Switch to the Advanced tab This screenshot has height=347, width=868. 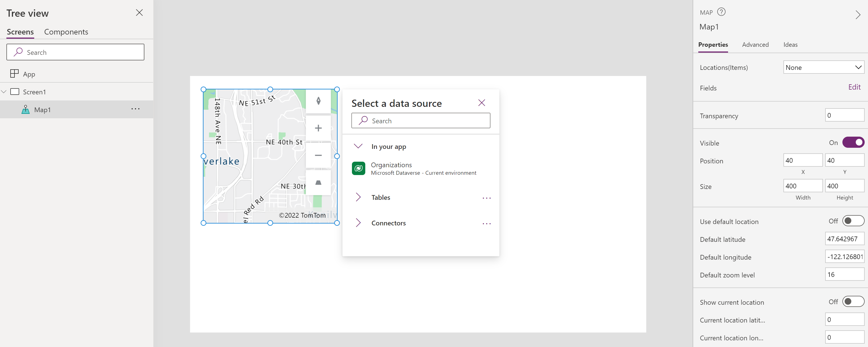click(x=754, y=44)
